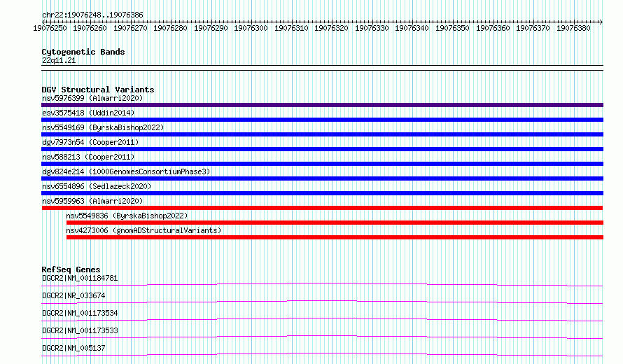This screenshot has width=623, height=364.
Task: Select the magenta line of DGCR2|NR_033674
Action: [322, 302]
